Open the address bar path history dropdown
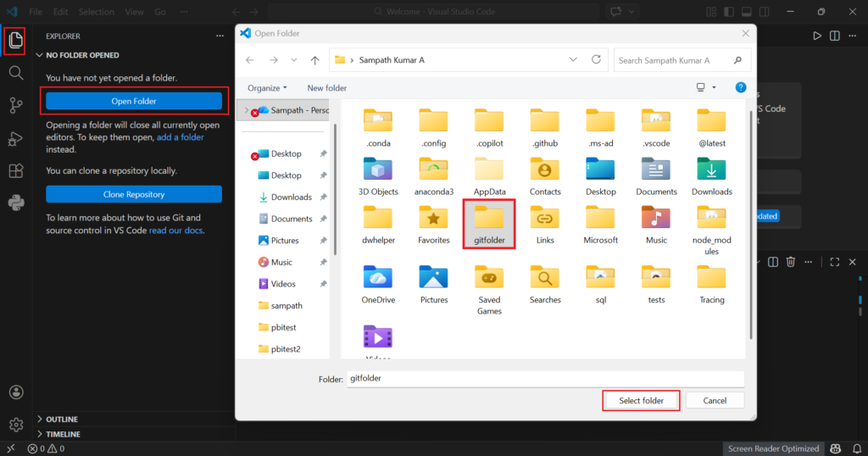The height and width of the screenshot is (456, 868). coord(574,60)
